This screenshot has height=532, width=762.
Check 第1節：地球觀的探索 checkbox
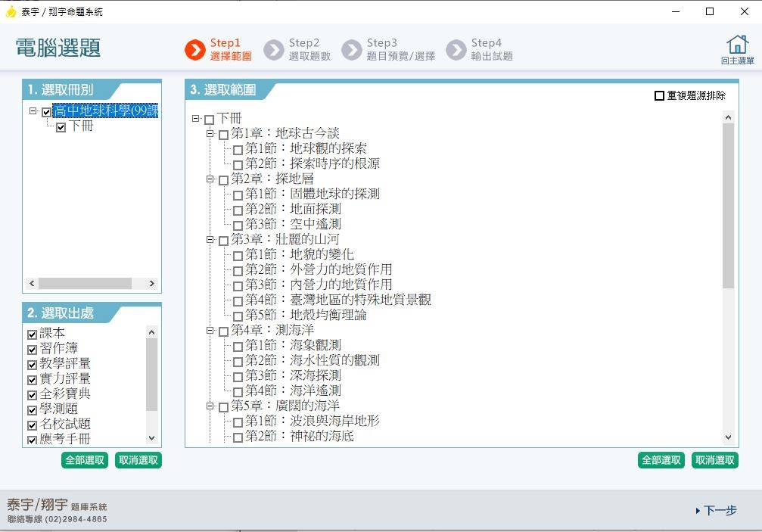tap(238, 150)
